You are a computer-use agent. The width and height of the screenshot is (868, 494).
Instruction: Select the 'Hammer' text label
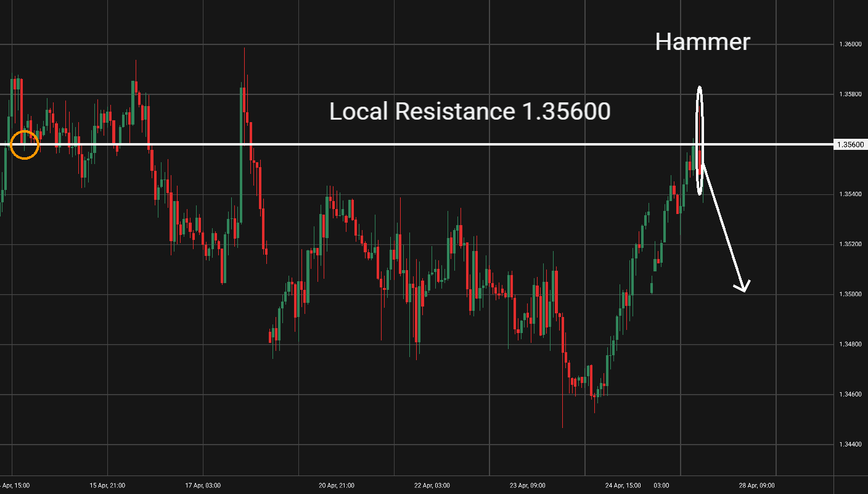[x=702, y=42]
